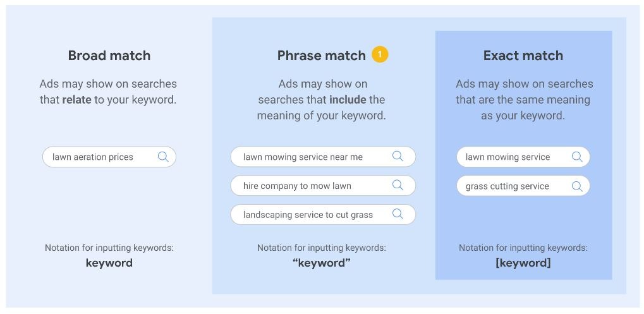Click the yellow number 1 badge
Screen dimensions: 644x314
coord(379,55)
